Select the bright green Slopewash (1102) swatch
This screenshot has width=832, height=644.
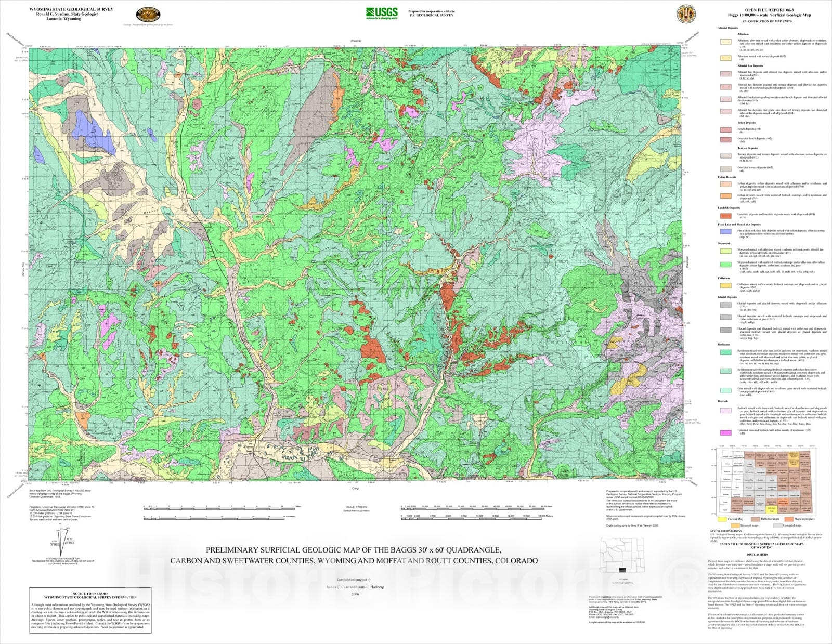725,265
